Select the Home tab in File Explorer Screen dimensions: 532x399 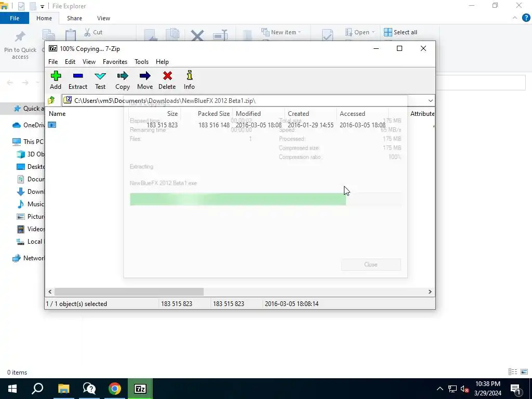pyautogui.click(x=44, y=18)
